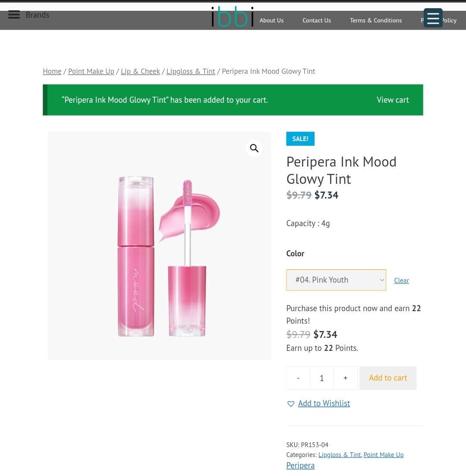The height and width of the screenshot is (476, 466).
Task: Open Lip & Cheek breadcrumb link
Action: click(x=140, y=71)
